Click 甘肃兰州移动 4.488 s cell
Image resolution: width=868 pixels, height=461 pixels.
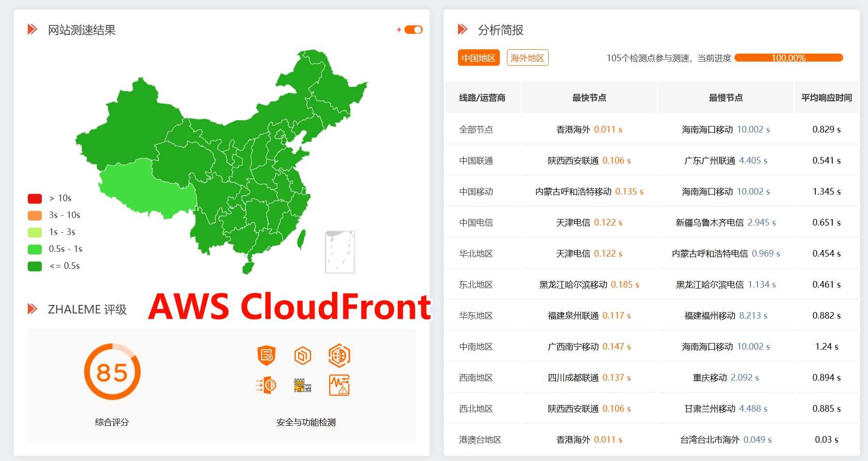(x=726, y=408)
